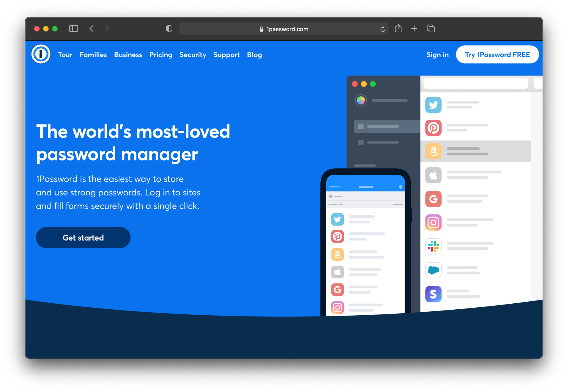This screenshot has width=568, height=392.
Task: Open the Pricing page
Action: pos(160,54)
